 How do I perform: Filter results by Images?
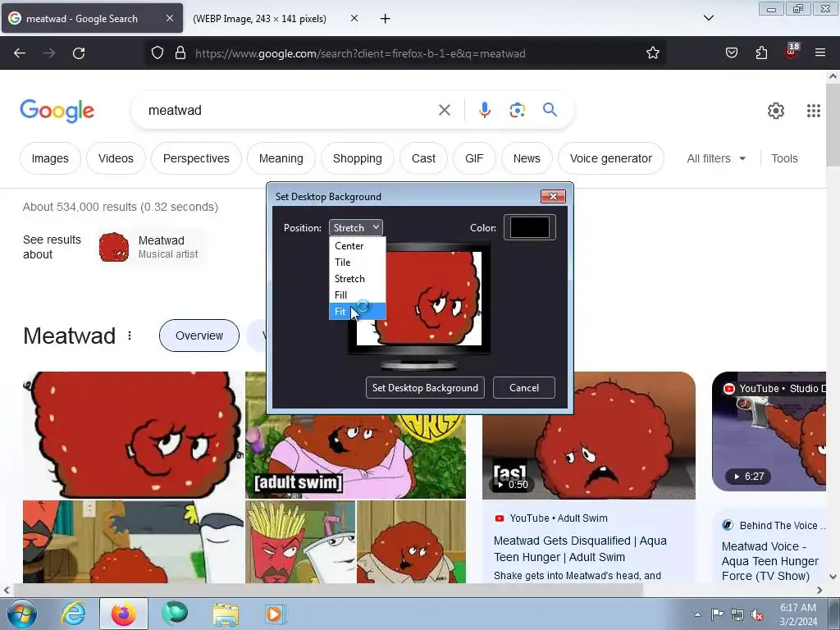pyautogui.click(x=50, y=158)
